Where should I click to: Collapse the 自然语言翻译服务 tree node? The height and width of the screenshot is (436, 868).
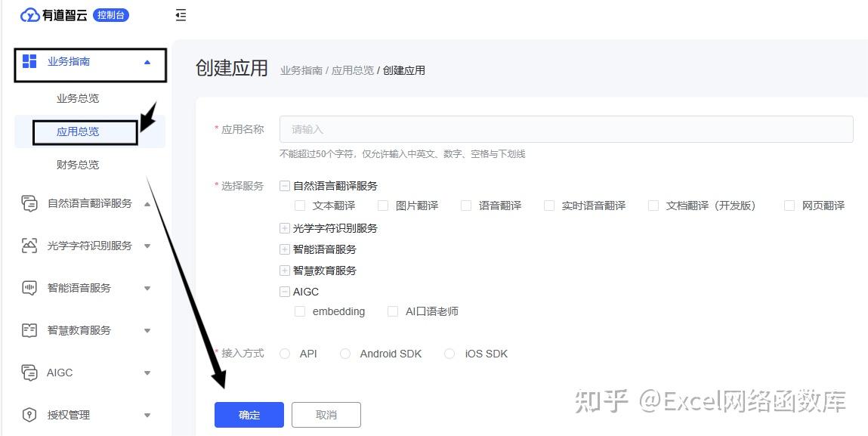285,186
